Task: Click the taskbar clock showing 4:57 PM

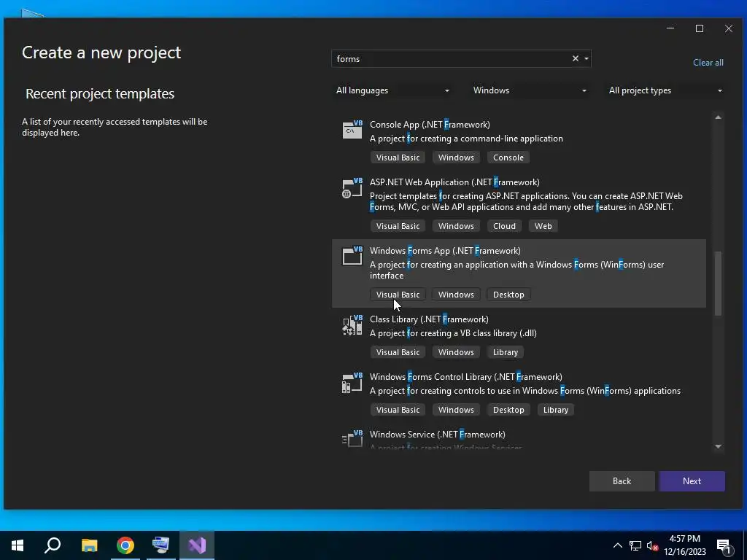Action: [x=684, y=545]
